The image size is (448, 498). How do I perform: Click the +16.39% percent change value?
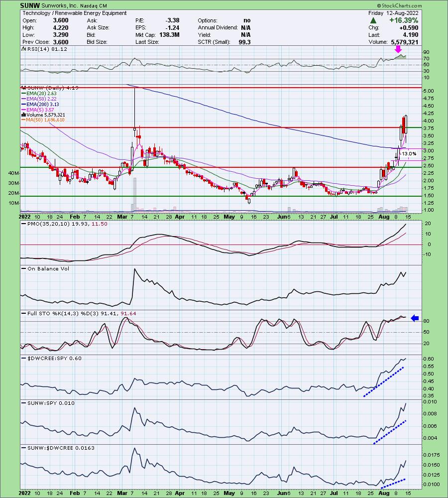click(404, 20)
